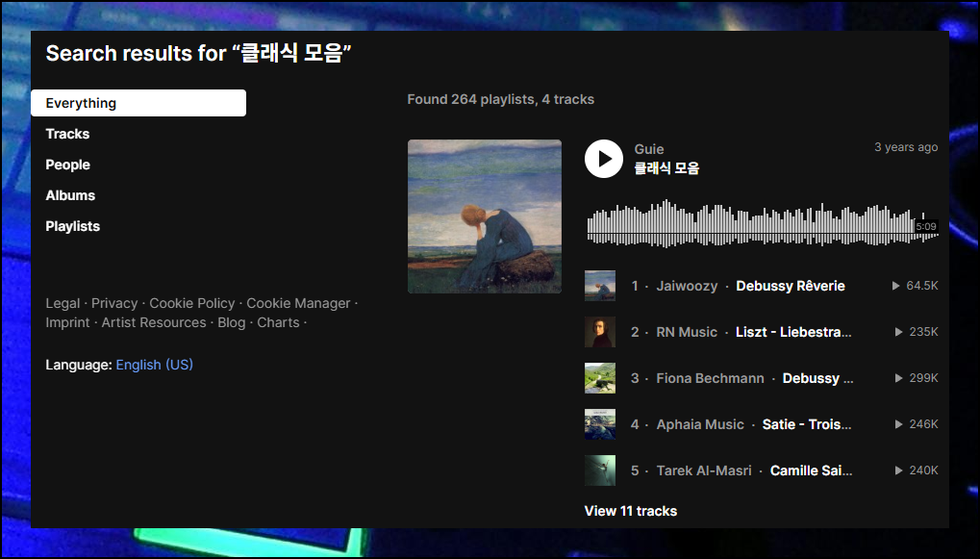980x559 pixels.
Task: Open the Artist Resources link
Action: (154, 322)
